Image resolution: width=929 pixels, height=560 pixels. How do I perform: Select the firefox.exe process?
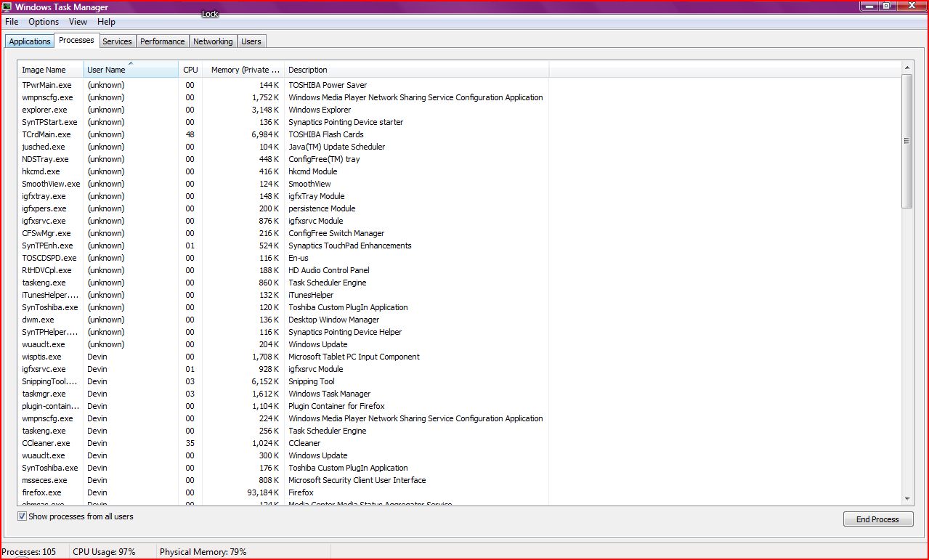[41, 492]
